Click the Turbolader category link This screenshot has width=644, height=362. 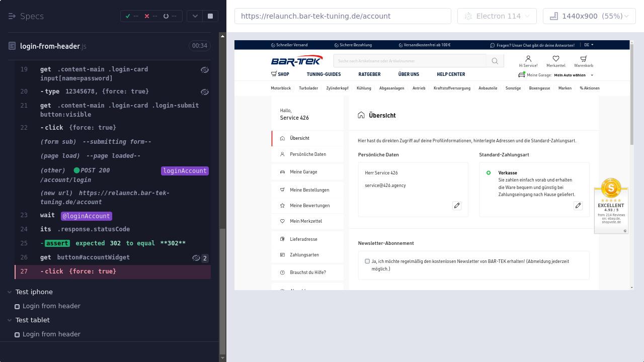[x=308, y=88]
